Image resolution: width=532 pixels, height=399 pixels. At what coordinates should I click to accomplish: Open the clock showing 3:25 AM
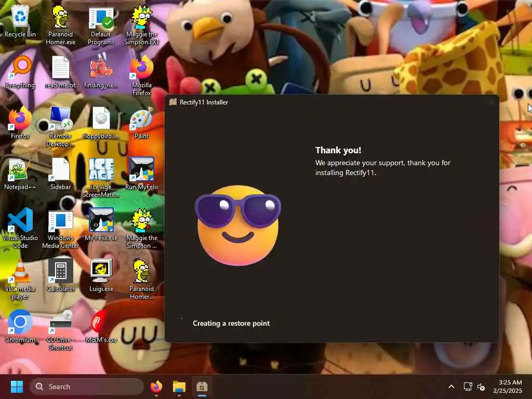[x=508, y=387]
